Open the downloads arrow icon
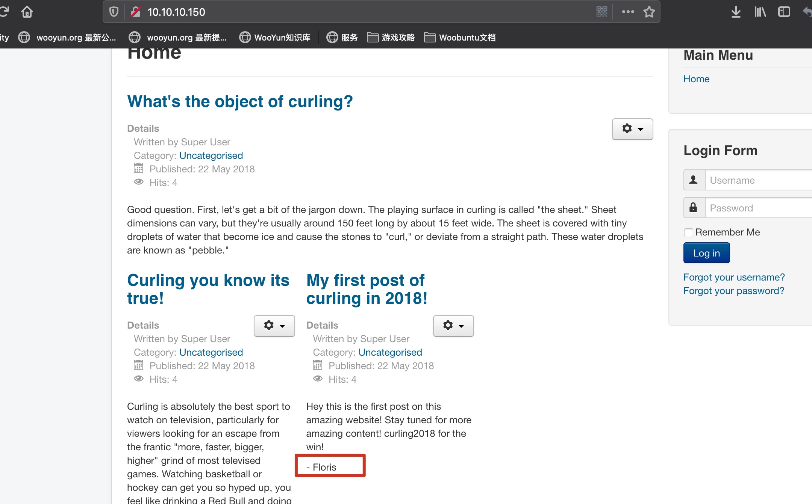The height and width of the screenshot is (504, 812). point(736,12)
